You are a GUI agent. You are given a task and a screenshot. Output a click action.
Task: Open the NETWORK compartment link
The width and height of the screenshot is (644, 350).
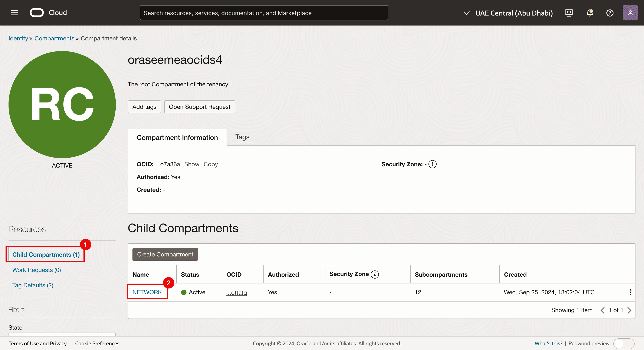[147, 292]
